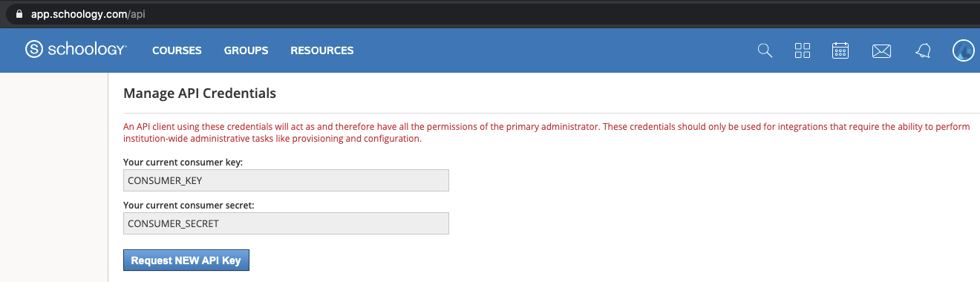Open the profile avatar menu
The height and width of the screenshot is (282, 980).
tap(964, 50)
